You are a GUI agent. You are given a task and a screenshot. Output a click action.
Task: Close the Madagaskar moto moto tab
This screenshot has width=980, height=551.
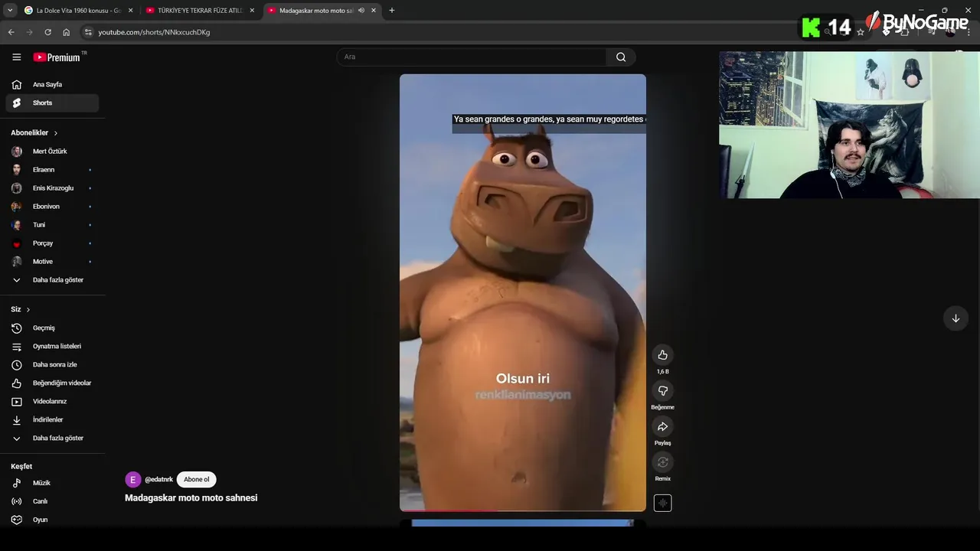pyautogui.click(x=374, y=11)
